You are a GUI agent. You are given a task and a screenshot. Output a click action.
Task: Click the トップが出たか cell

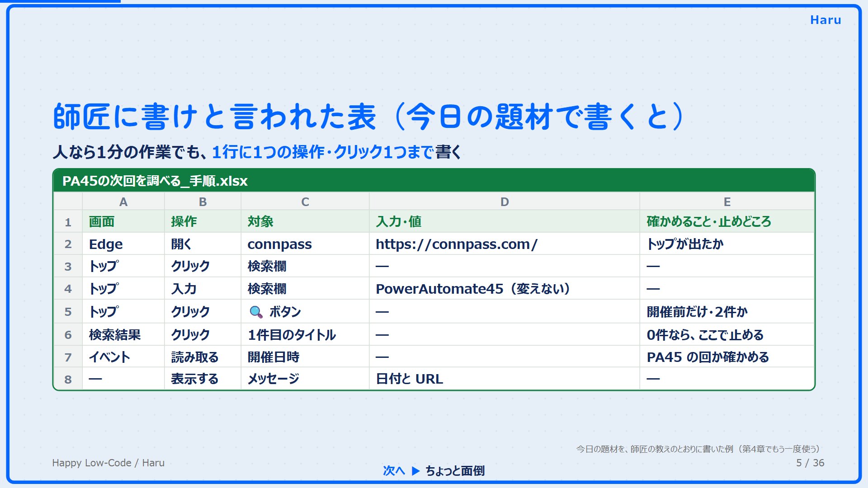(x=726, y=244)
